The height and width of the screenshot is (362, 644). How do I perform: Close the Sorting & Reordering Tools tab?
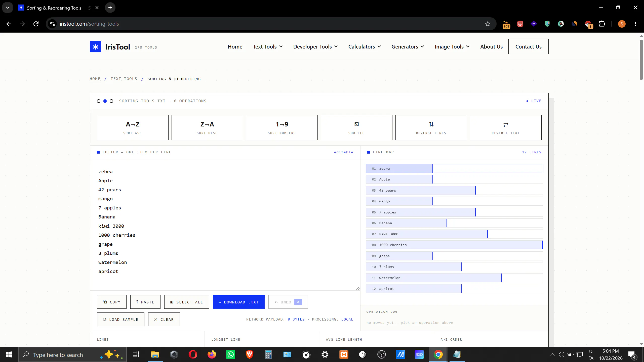point(97,8)
